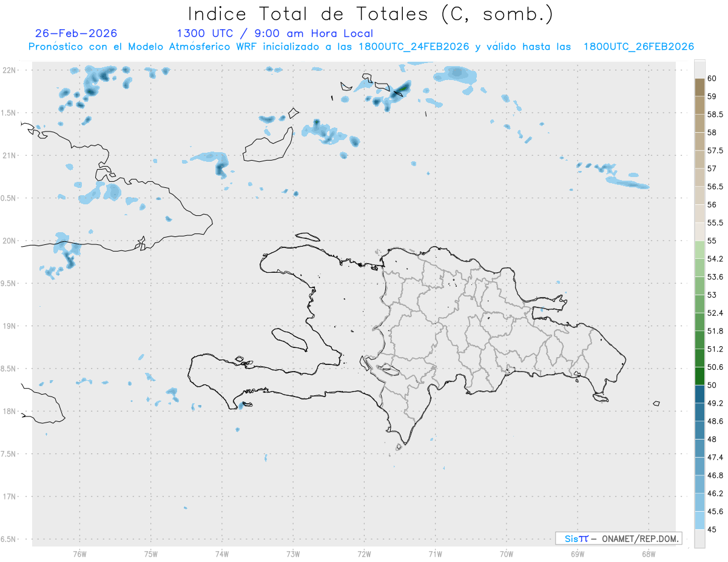Click the "18N" latitude label
This screenshot has width=728, height=562.
pyautogui.click(x=10, y=411)
